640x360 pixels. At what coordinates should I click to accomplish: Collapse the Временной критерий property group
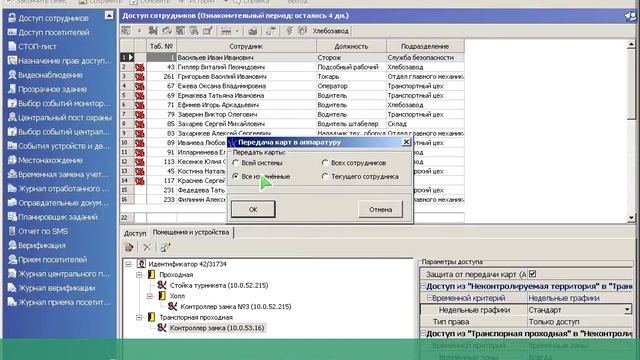point(429,298)
